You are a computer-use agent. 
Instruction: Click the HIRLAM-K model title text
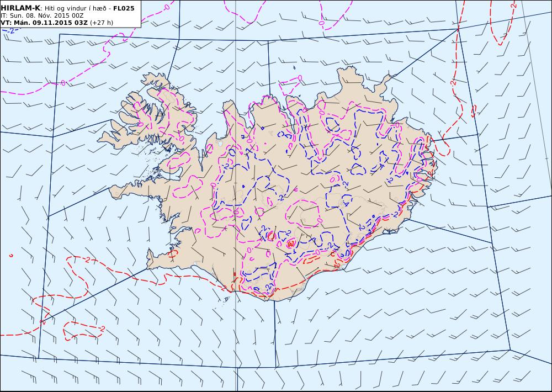(21, 8)
